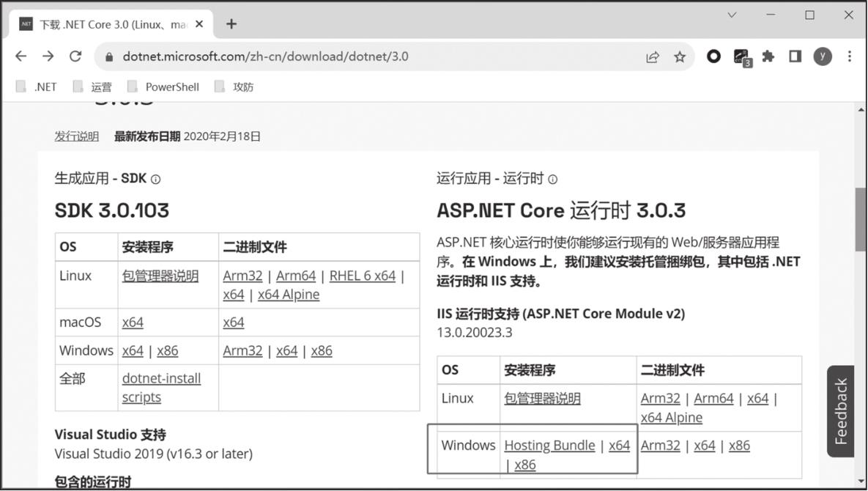
Task: Download SDK Linux Arm32 binary
Action: point(242,276)
